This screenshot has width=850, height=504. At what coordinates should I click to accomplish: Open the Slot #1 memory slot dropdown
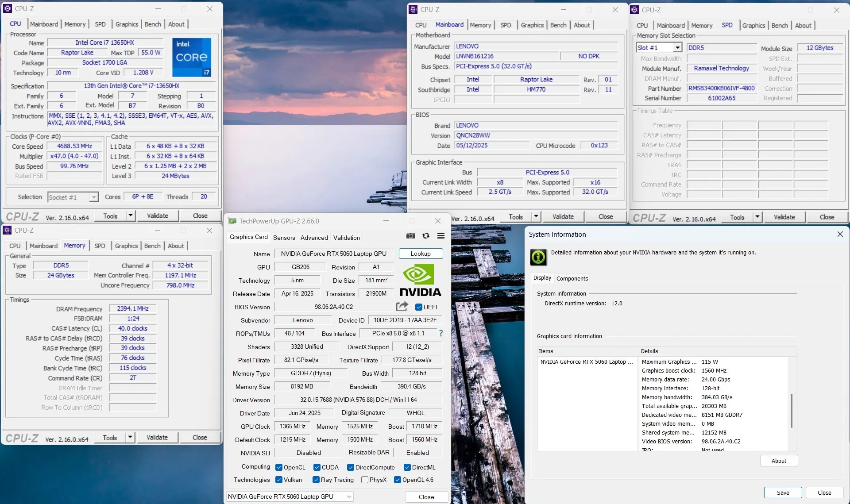click(677, 48)
